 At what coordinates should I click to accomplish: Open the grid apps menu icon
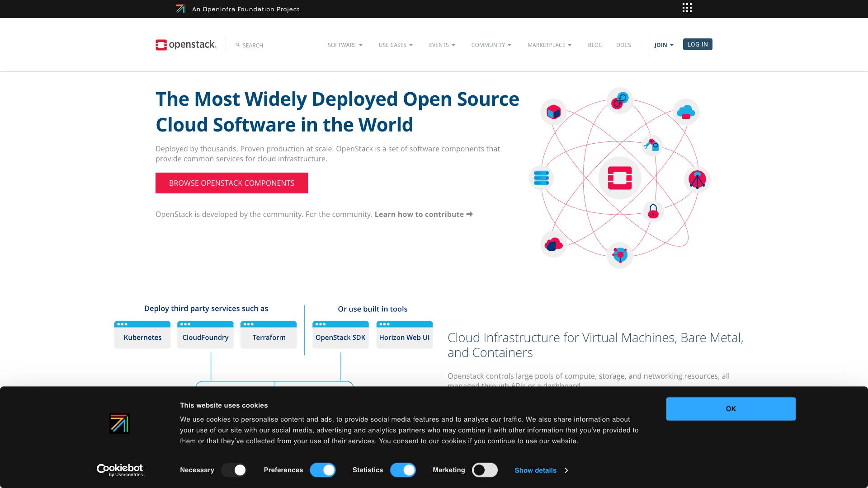click(687, 8)
